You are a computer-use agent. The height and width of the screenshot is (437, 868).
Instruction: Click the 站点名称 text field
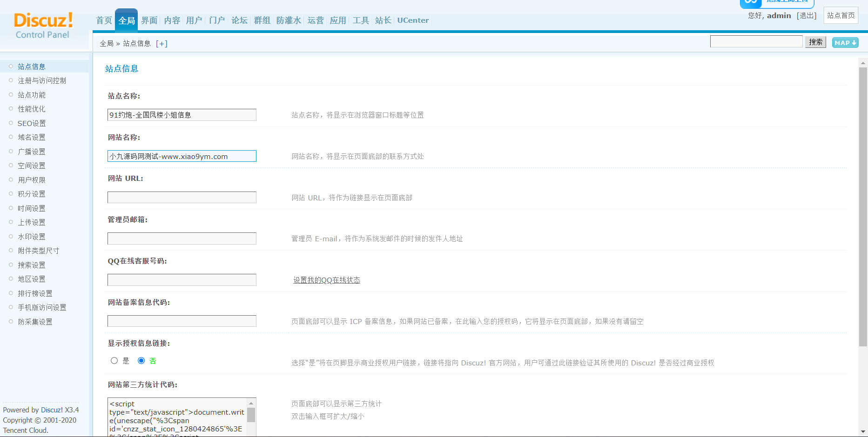[182, 115]
